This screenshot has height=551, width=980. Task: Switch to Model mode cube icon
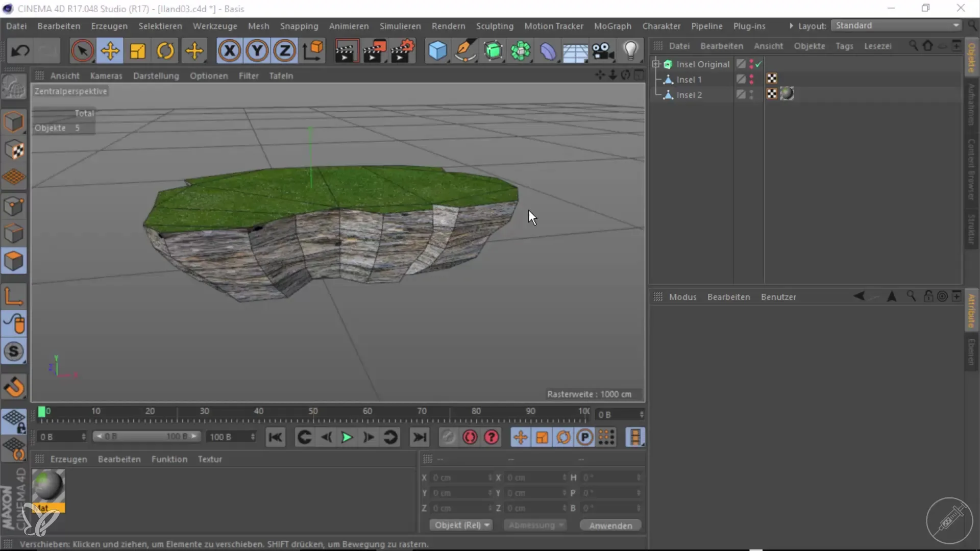tap(14, 122)
